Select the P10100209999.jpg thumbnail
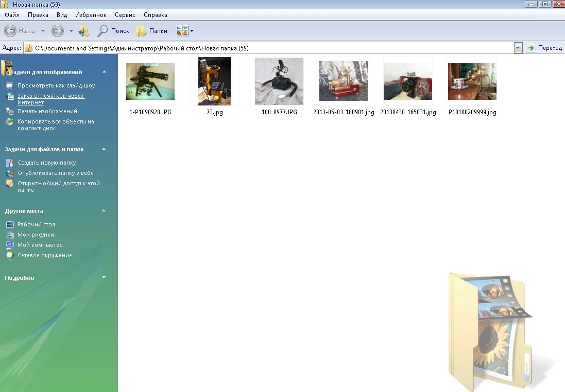565x392 pixels. pyautogui.click(x=472, y=81)
